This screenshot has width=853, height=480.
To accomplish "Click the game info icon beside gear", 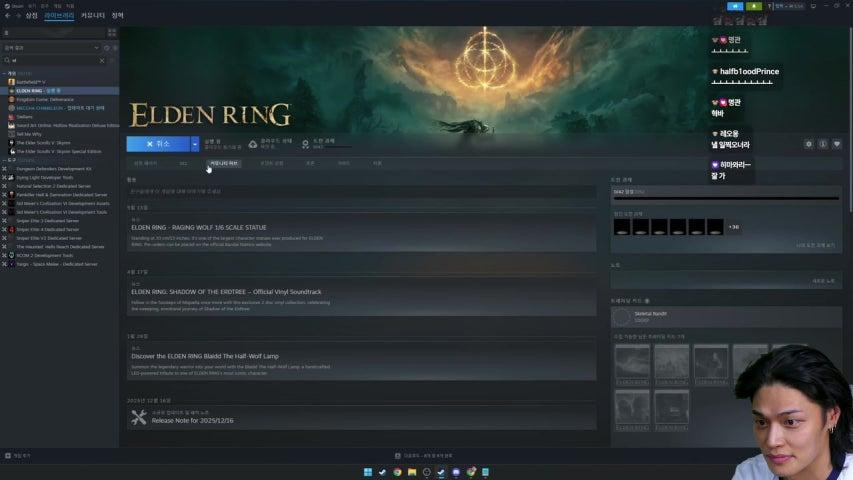I will (823, 144).
